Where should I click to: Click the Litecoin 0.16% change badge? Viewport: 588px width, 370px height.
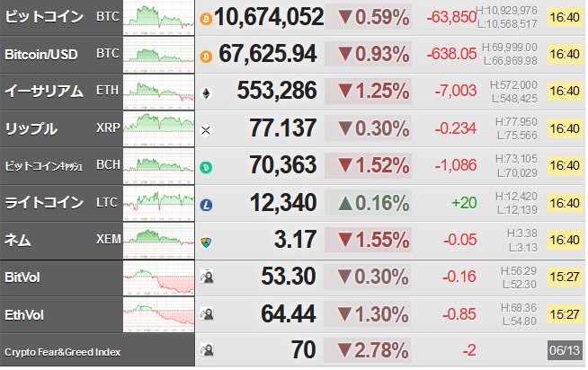pyautogui.click(x=368, y=203)
